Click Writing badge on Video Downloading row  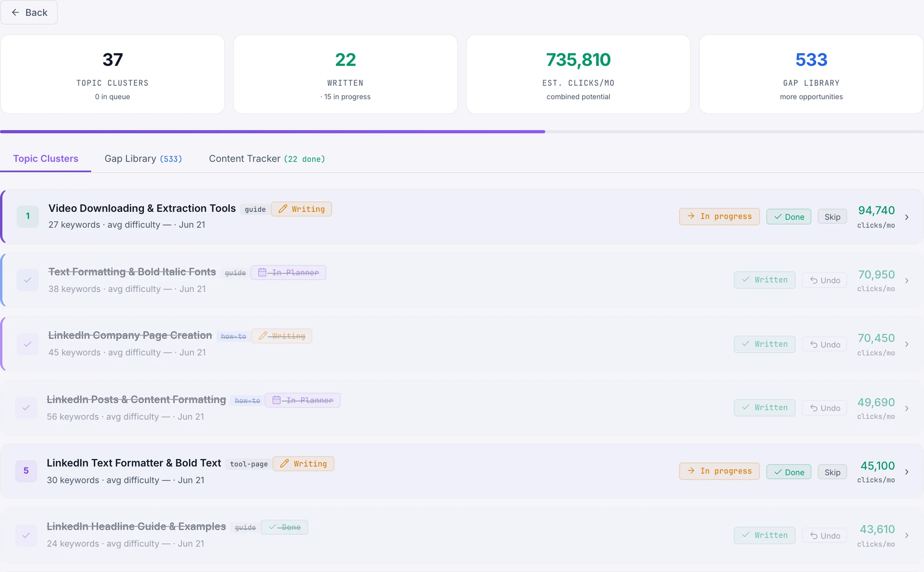(302, 209)
